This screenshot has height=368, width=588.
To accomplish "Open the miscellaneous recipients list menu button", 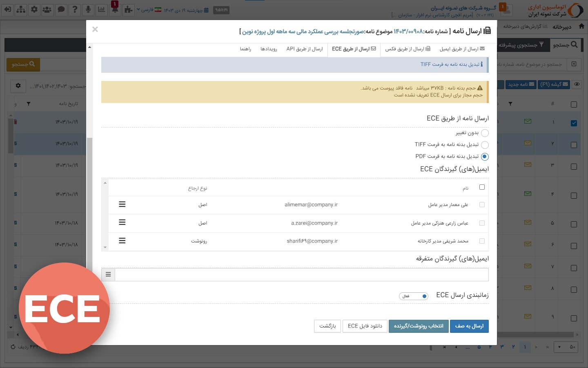I will point(108,274).
